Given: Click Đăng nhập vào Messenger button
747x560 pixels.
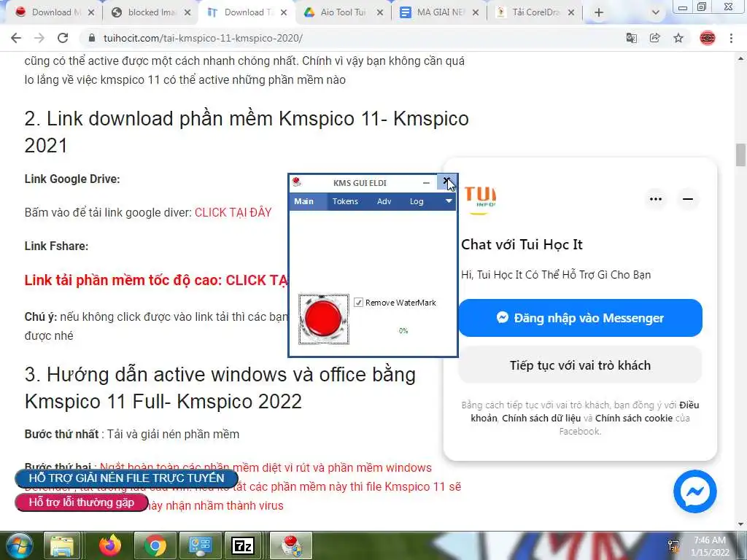Looking at the screenshot, I should [x=580, y=318].
